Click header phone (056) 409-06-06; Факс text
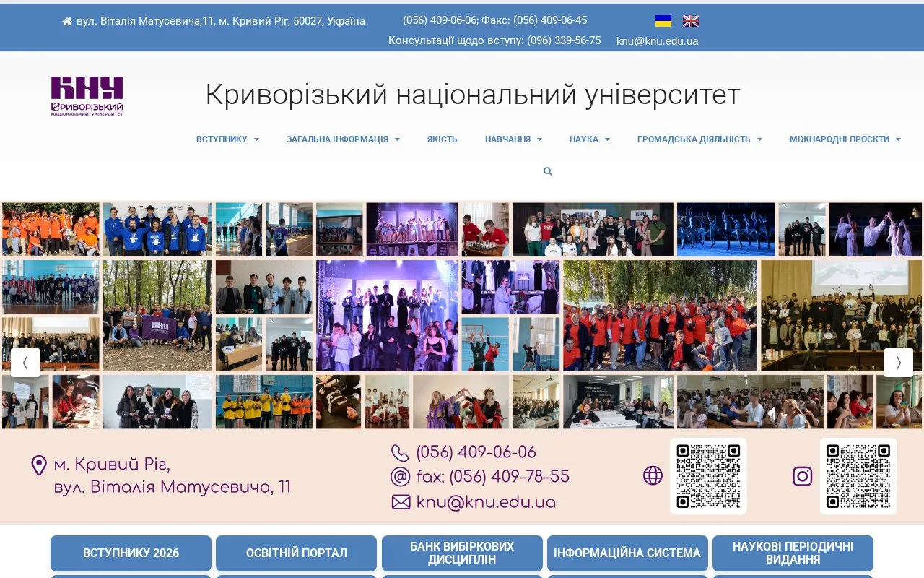The image size is (924, 578). coord(494,20)
